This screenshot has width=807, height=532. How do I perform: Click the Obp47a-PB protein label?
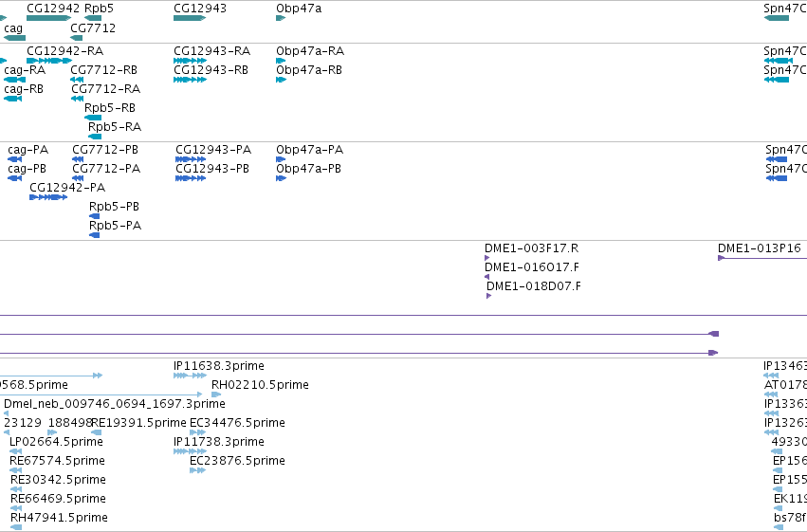click(x=308, y=169)
